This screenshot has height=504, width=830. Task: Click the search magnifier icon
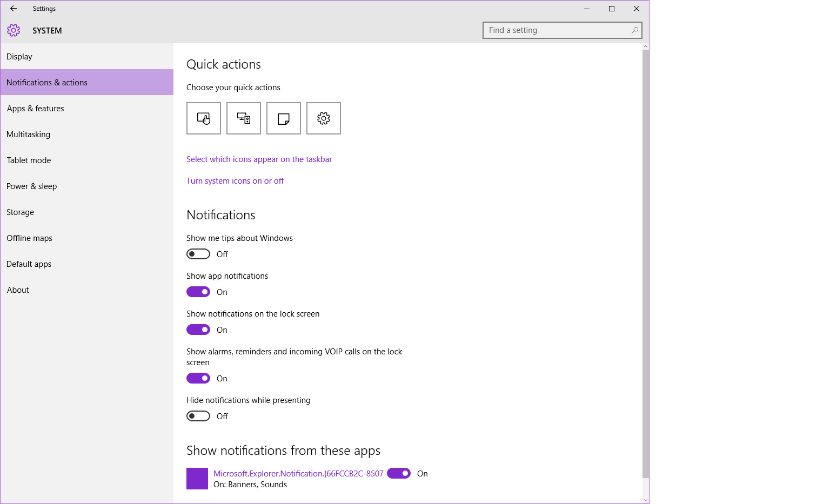635,30
